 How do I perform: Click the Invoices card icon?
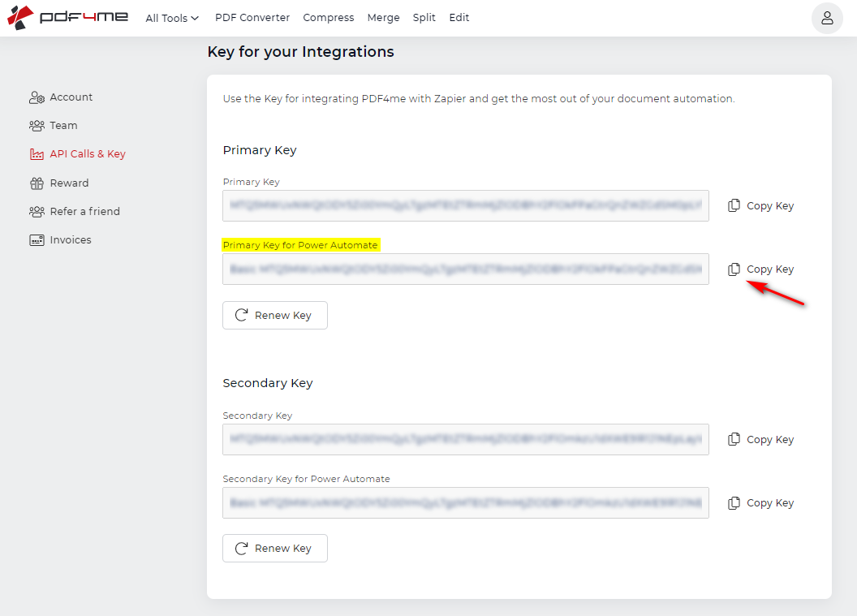click(37, 240)
